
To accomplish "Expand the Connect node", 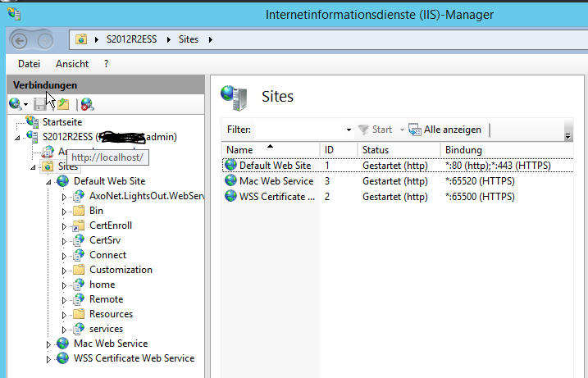I will (64, 256).
